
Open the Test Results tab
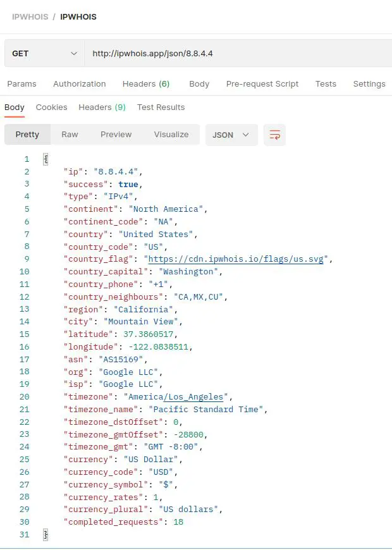tap(161, 107)
